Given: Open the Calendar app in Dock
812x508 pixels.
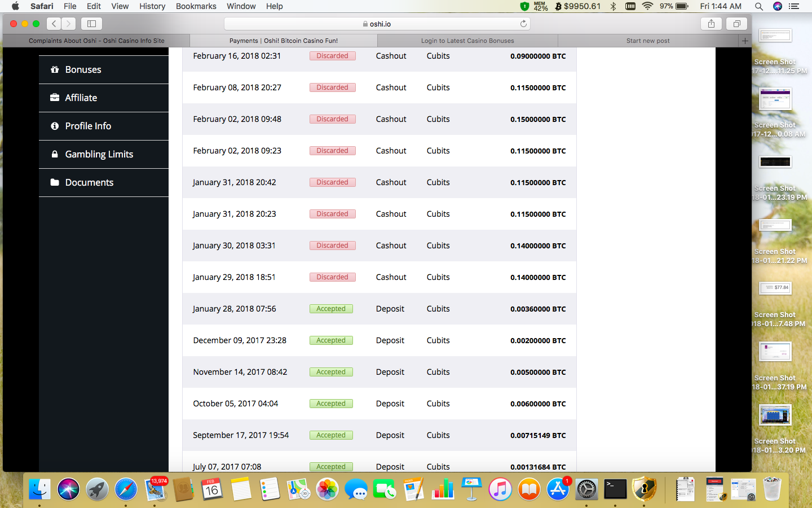Looking at the screenshot, I should 212,489.
